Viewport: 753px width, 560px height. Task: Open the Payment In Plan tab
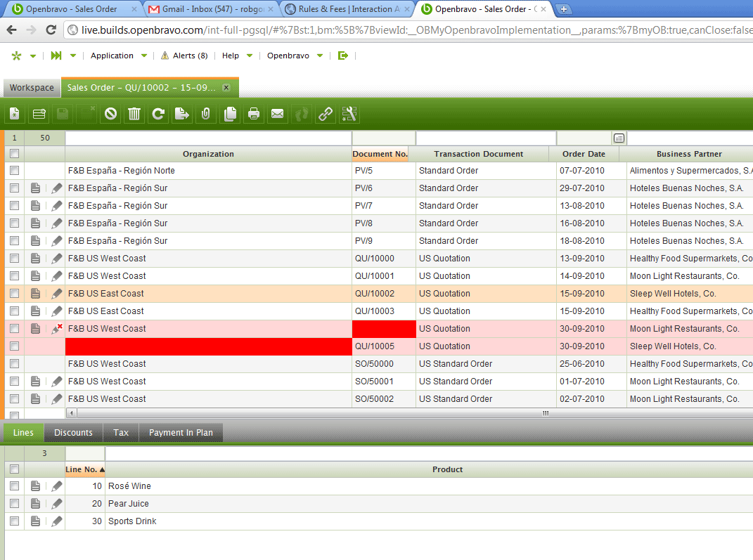[181, 433]
